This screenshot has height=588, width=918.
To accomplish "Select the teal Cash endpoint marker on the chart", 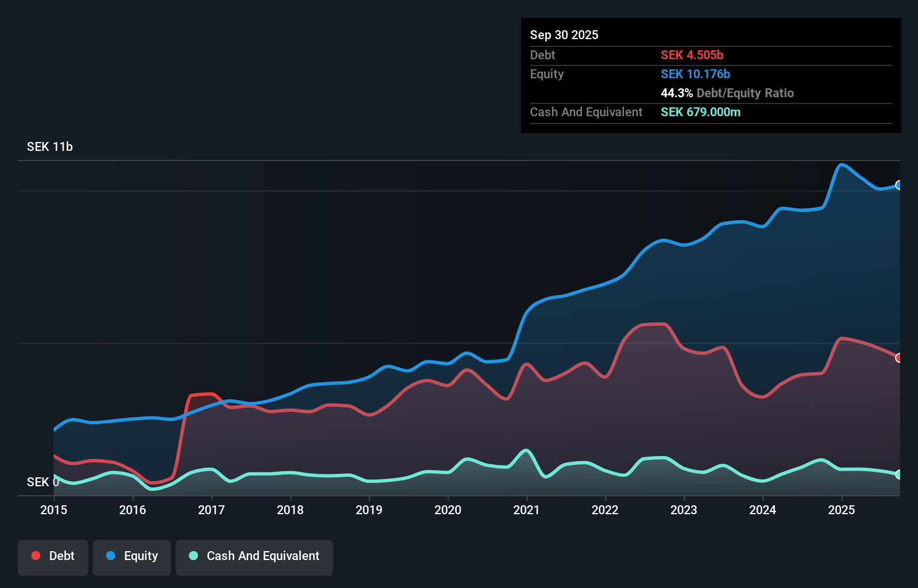I will coord(898,475).
